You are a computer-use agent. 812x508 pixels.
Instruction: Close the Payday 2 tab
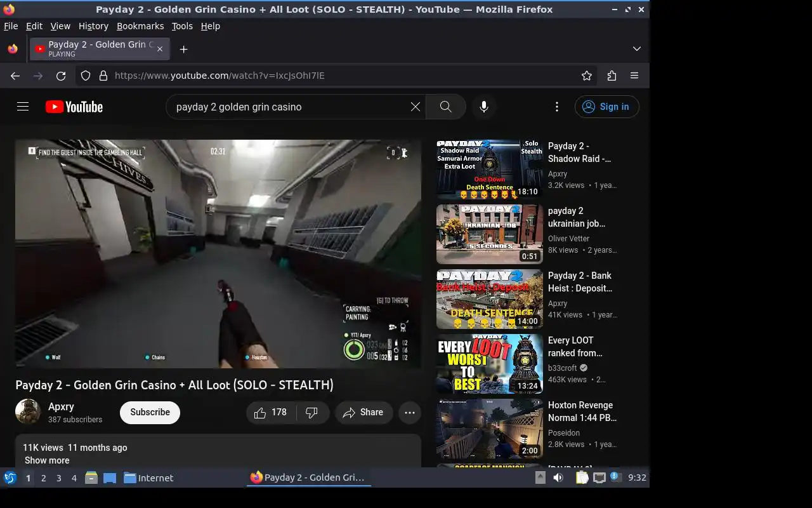click(160, 49)
